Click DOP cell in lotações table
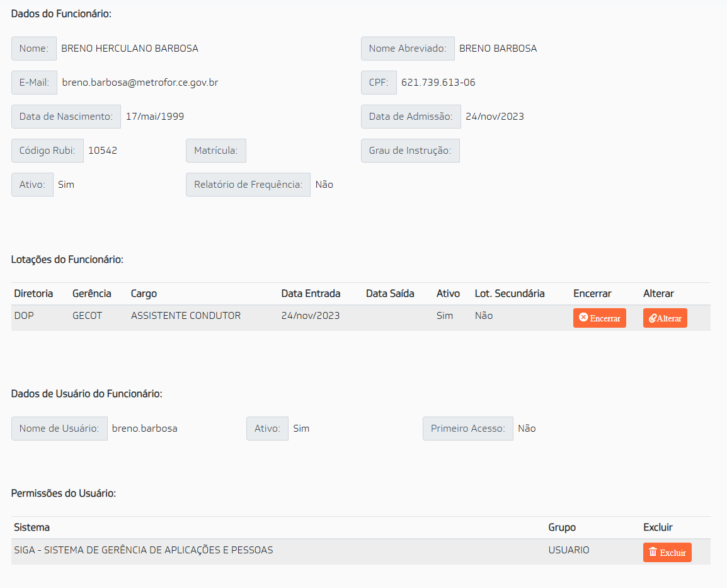Screen dimensions: 727x588 [24, 316]
